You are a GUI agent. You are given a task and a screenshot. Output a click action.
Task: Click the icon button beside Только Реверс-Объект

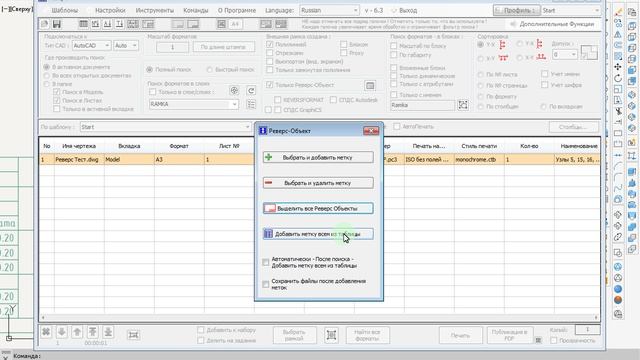(x=370, y=85)
